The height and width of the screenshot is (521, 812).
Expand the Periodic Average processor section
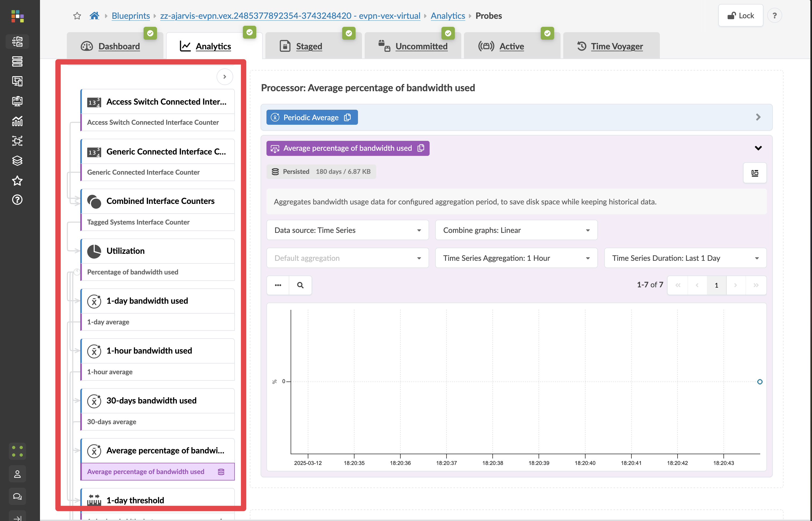point(758,117)
